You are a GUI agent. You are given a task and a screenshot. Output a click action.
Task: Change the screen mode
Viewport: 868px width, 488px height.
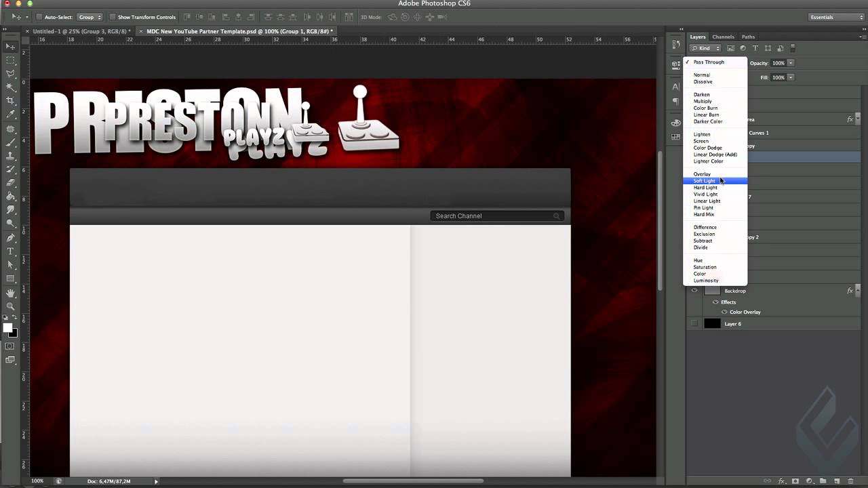10,361
